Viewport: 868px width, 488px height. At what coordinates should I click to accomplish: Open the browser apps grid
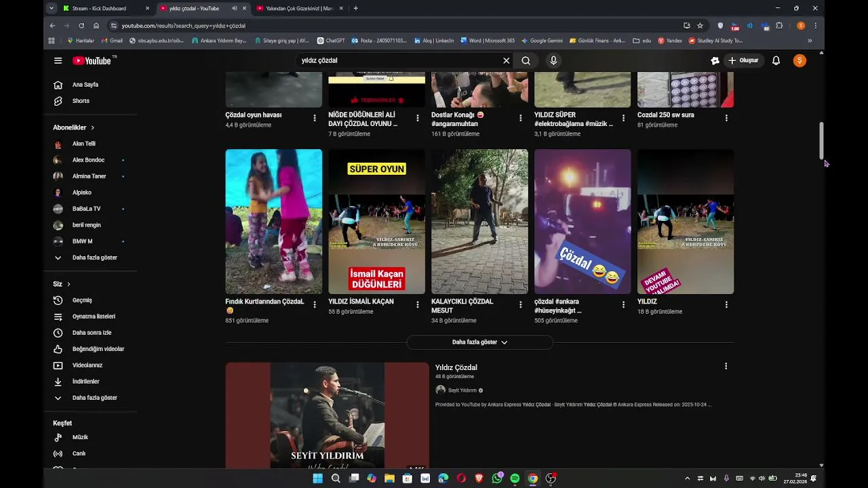pyautogui.click(x=52, y=41)
